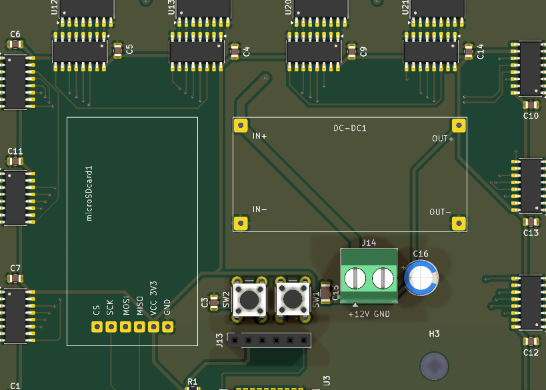The height and width of the screenshot is (390, 546).
Task: Click the VCC 3V3 pad of microSD module
Action: [x=154, y=327]
